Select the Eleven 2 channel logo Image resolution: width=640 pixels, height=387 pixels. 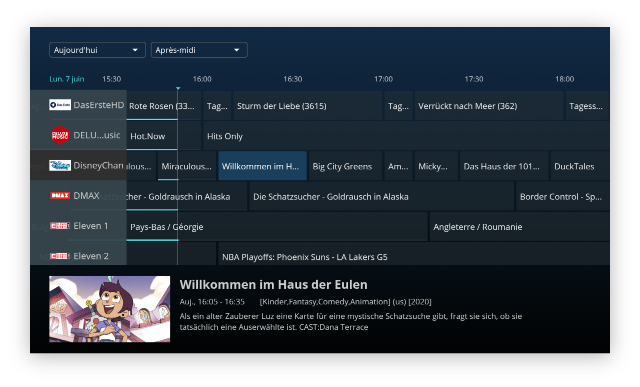pyautogui.click(x=60, y=256)
